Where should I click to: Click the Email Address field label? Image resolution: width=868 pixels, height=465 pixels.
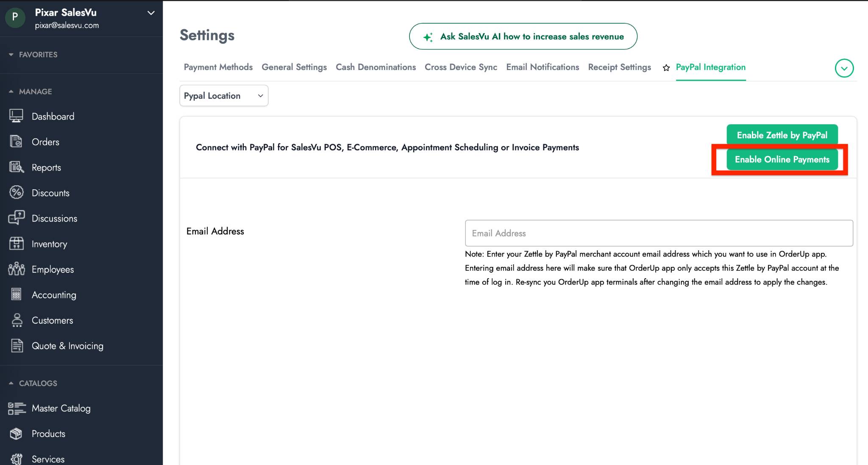(x=215, y=231)
